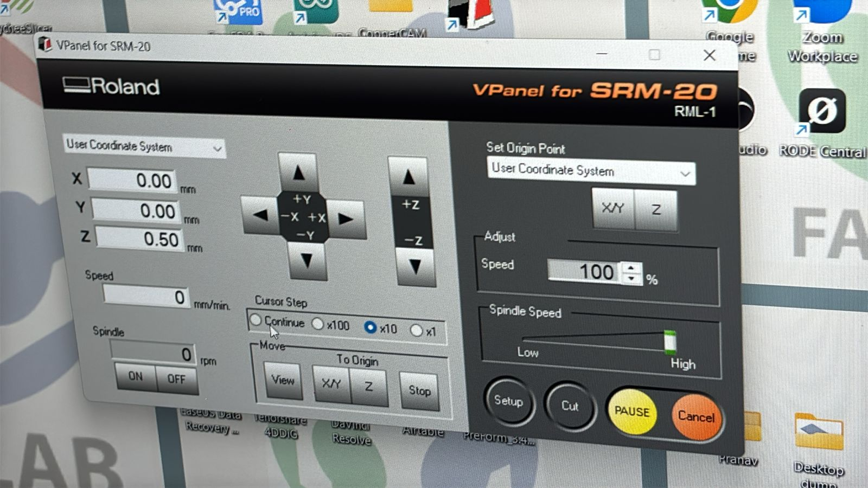Jog the spindle in the -X direction
868x488 pixels.
click(260, 215)
